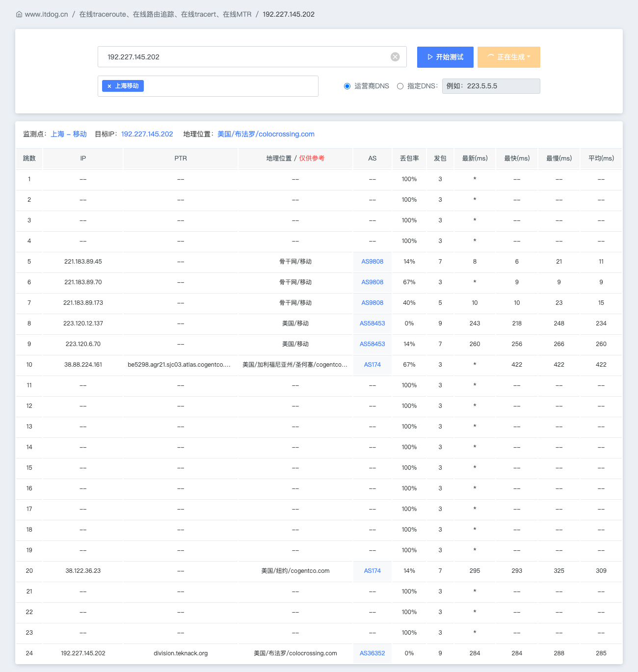Click PTR division.teknack.org cell
The width and height of the screenshot is (638, 672).
(x=181, y=653)
